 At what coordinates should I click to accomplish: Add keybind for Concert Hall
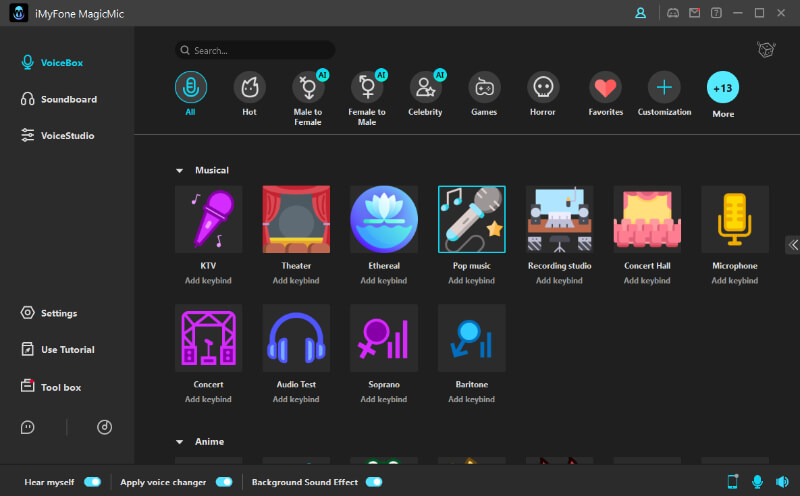pos(647,281)
